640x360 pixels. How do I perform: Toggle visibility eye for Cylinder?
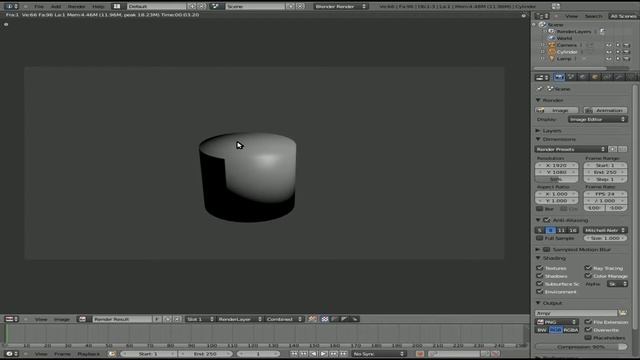click(x=609, y=52)
